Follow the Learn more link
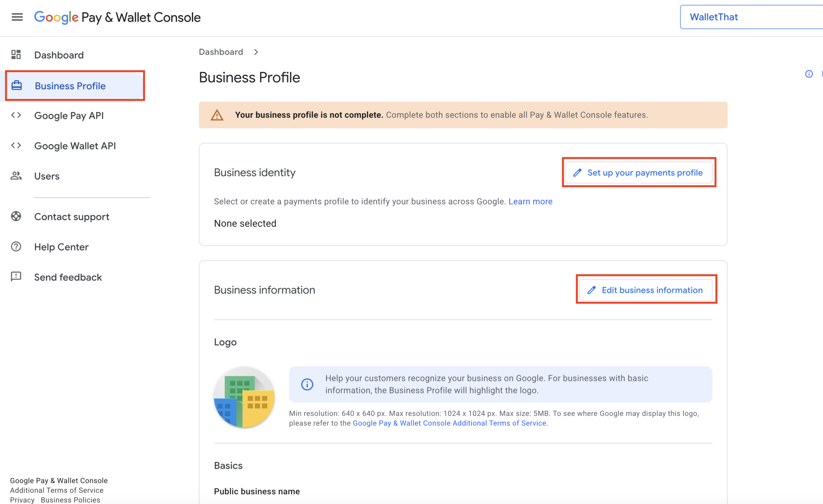 click(x=530, y=202)
